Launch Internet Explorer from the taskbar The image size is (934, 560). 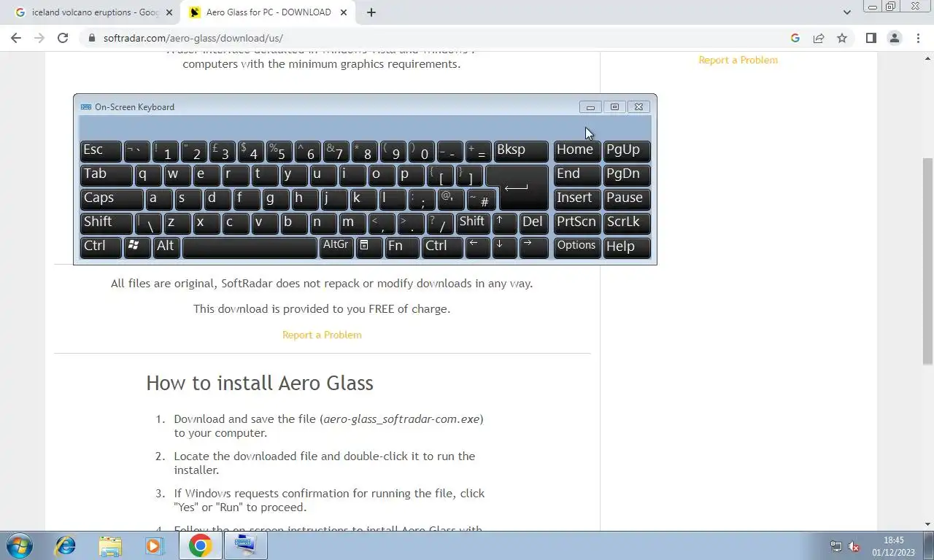pos(66,545)
